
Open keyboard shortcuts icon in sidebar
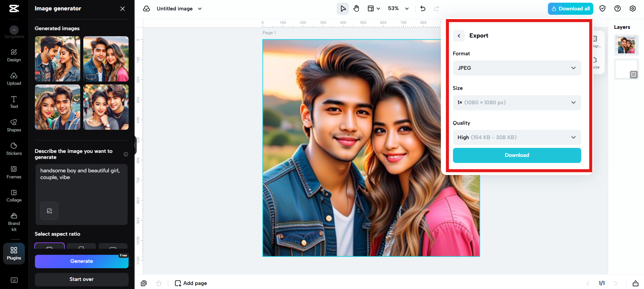pos(14,280)
